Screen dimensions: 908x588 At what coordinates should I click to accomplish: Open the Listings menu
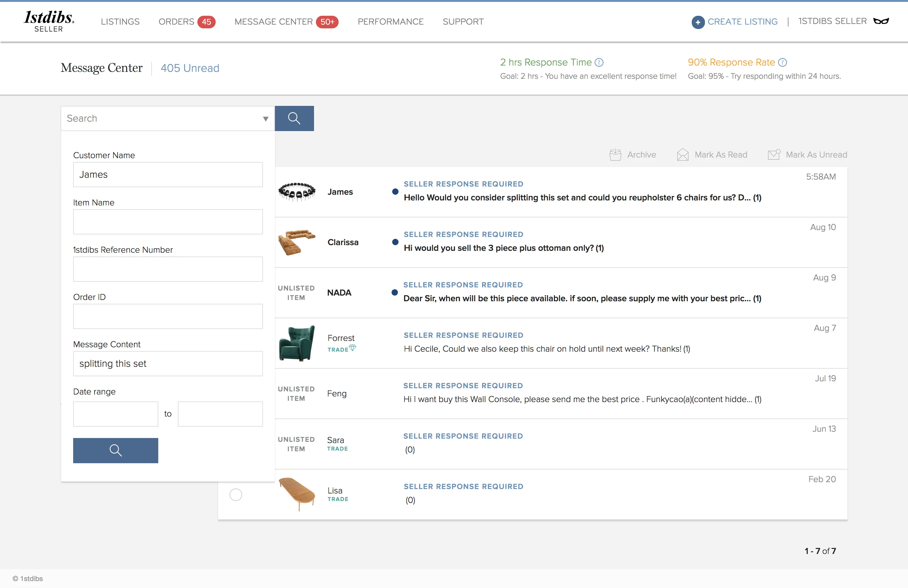[120, 22]
